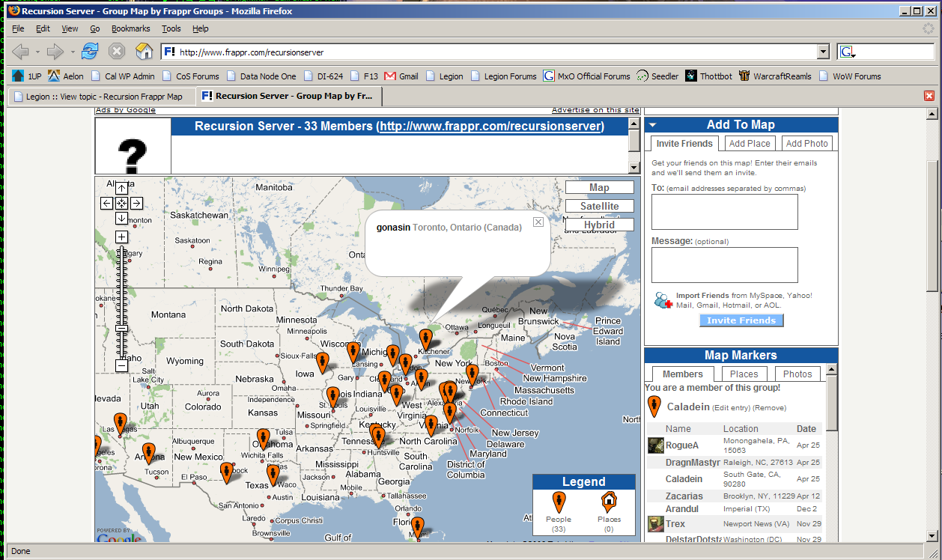Click the Caladein orange member marker icon

pos(654,407)
